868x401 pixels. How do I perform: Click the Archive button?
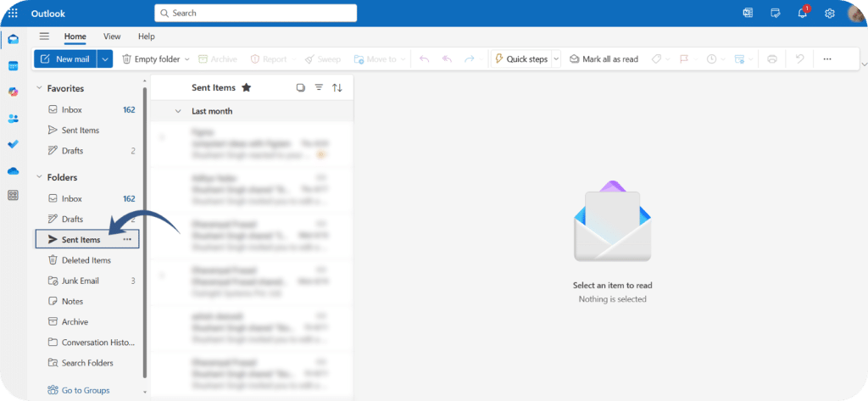[218, 59]
